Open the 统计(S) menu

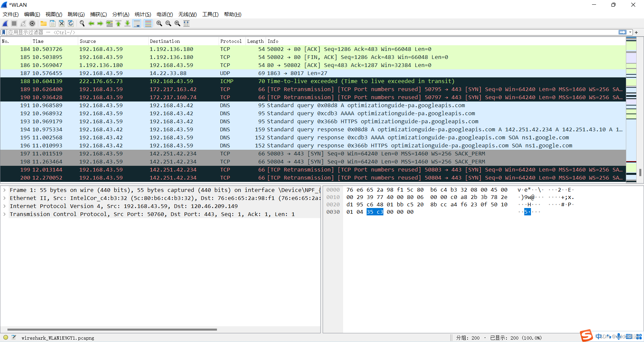point(143,14)
